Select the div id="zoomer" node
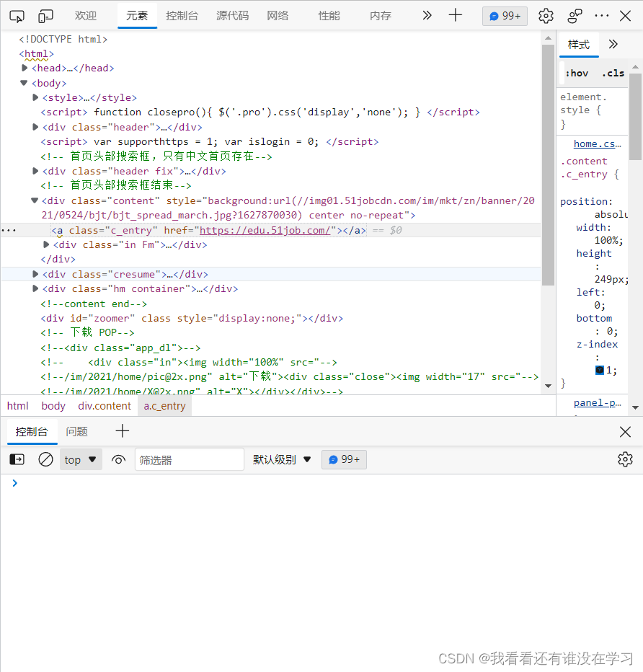The image size is (643, 672). [x=192, y=318]
